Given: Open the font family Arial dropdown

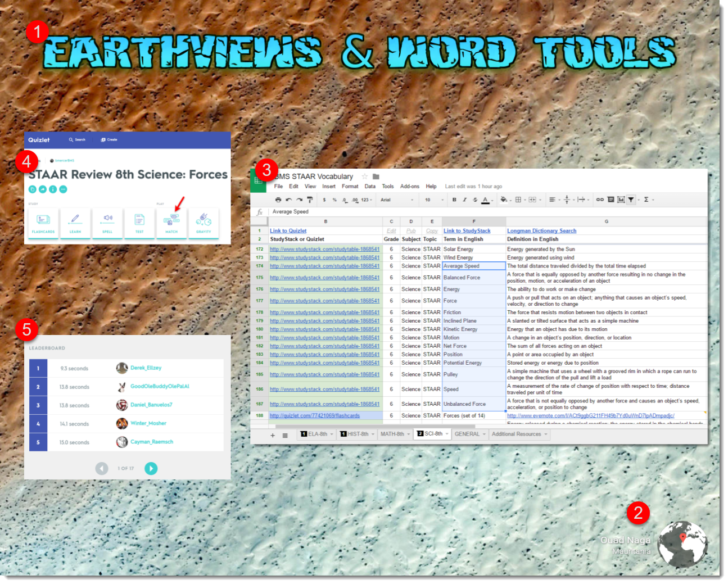Looking at the screenshot, I should 397,200.
